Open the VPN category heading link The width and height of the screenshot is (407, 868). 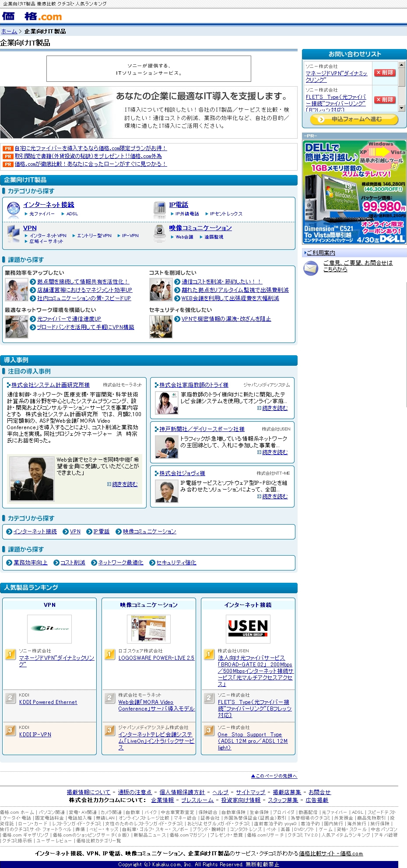pyautogui.click(x=30, y=228)
